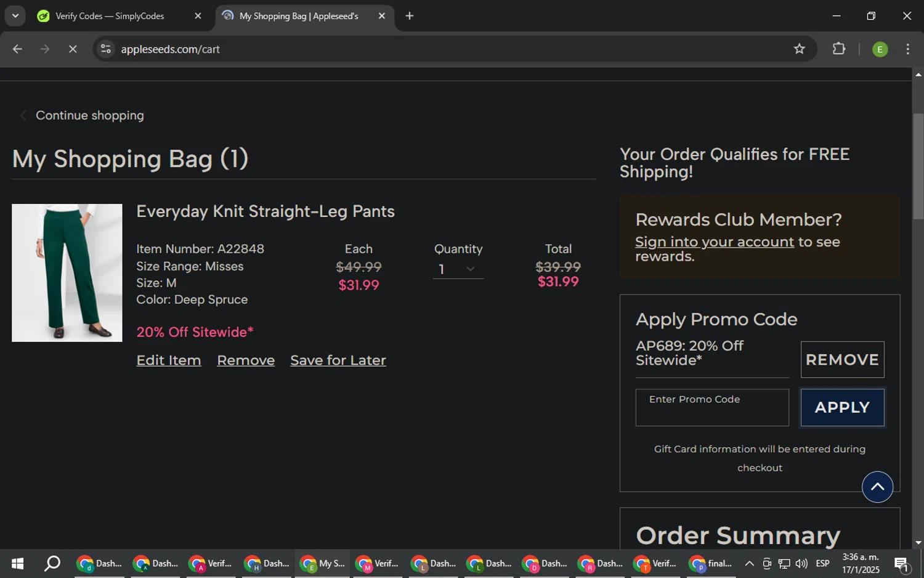Click the ESP language indicator
Image resolution: width=924 pixels, height=578 pixels.
822,563
